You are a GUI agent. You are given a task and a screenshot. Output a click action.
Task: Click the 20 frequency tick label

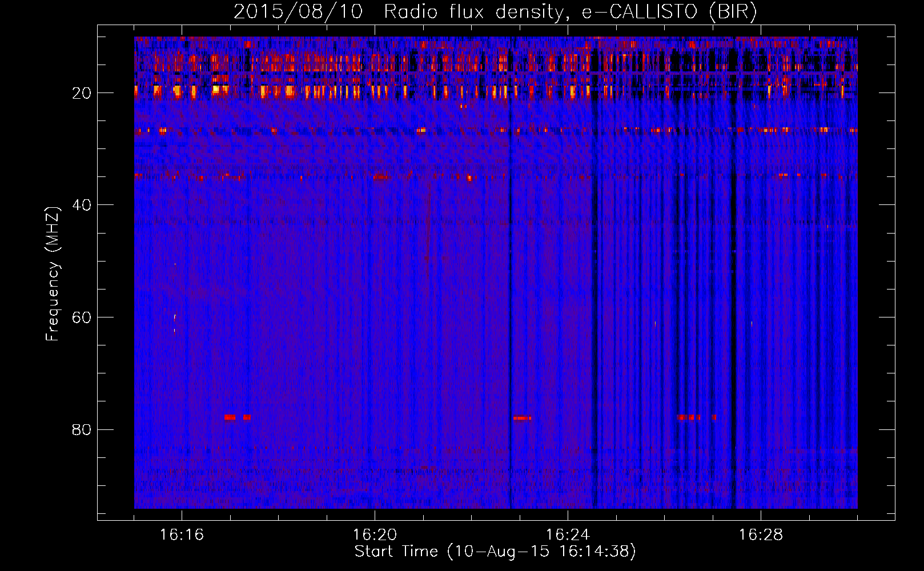82,93
